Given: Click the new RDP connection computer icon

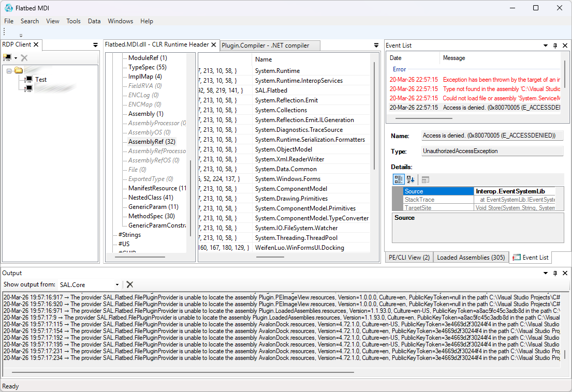Looking at the screenshot, I should tap(7, 57).
